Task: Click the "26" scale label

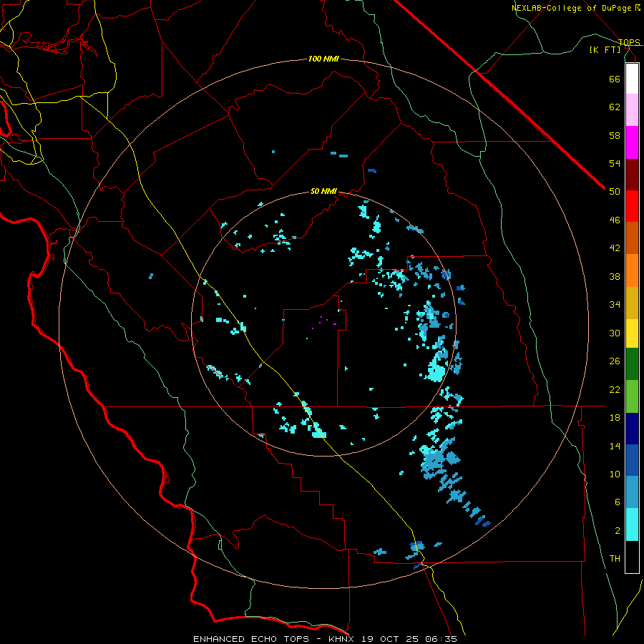Action: (x=615, y=361)
